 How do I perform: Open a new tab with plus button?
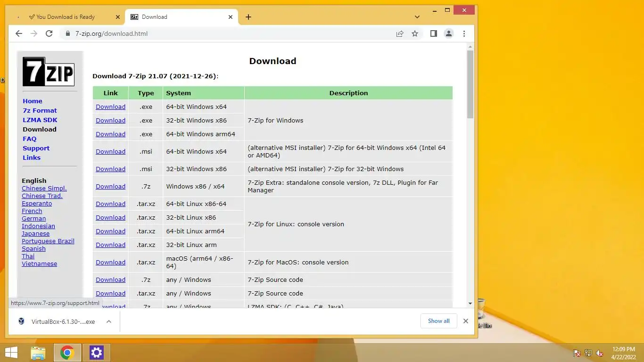click(x=248, y=17)
